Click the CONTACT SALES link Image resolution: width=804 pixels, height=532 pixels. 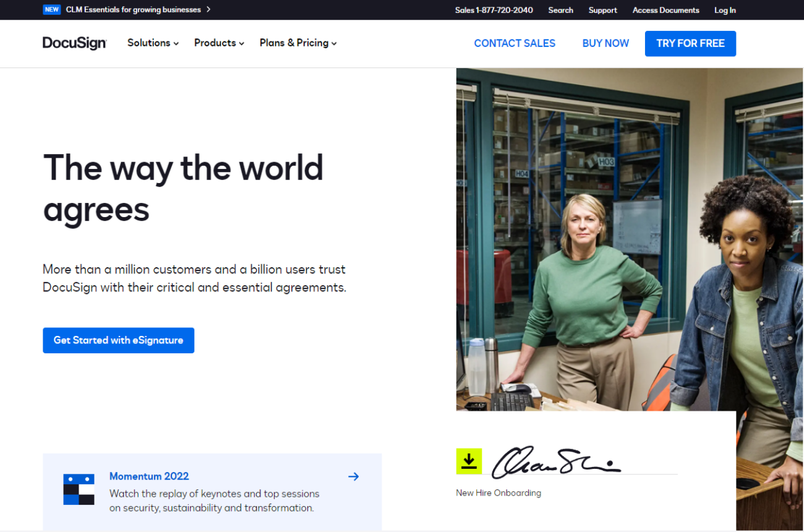pos(515,43)
